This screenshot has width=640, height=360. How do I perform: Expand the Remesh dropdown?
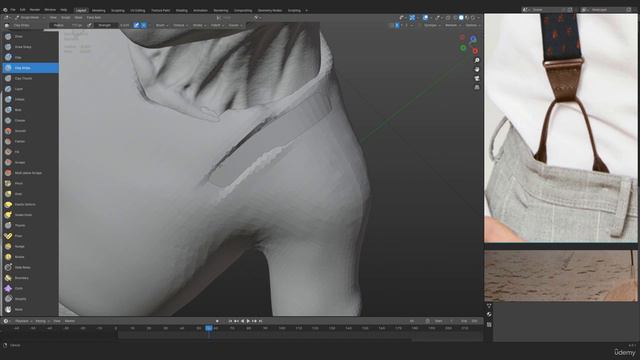tap(452, 25)
